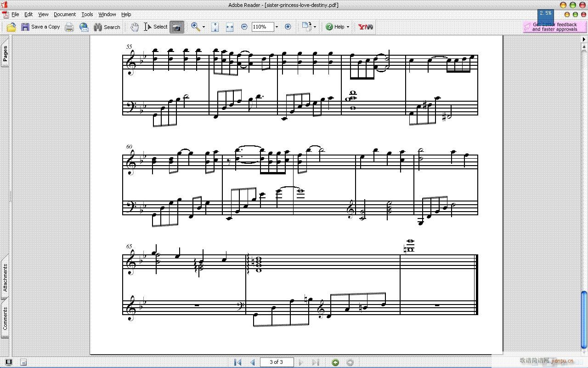This screenshot has height=368, width=588.
Task: Toggle the Comments side panel
Action: coord(5,319)
